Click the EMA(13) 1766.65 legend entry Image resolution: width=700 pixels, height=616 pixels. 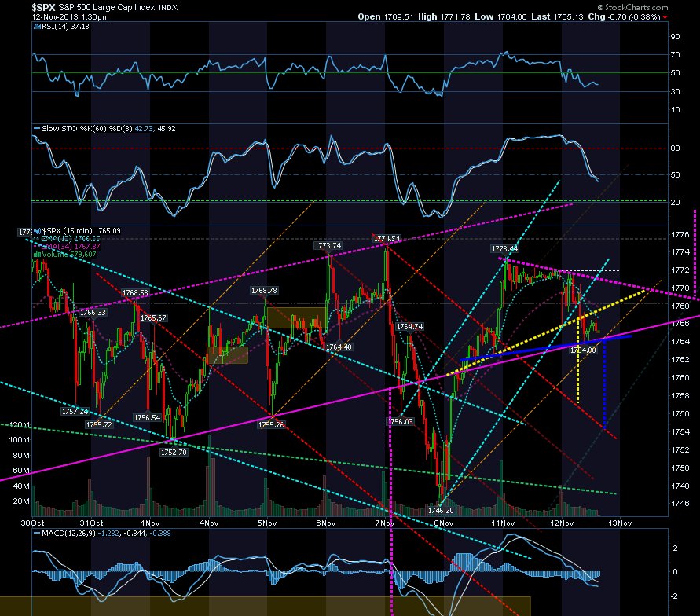[68, 239]
